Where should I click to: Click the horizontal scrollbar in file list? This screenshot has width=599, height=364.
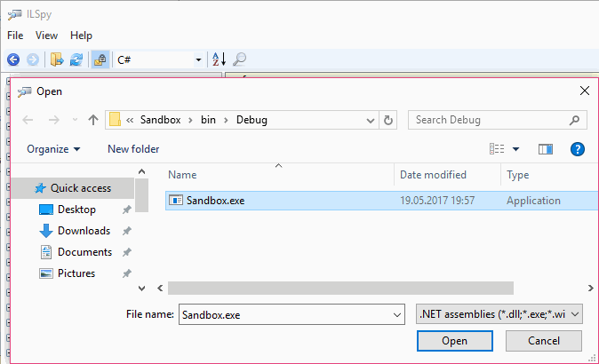340,288
